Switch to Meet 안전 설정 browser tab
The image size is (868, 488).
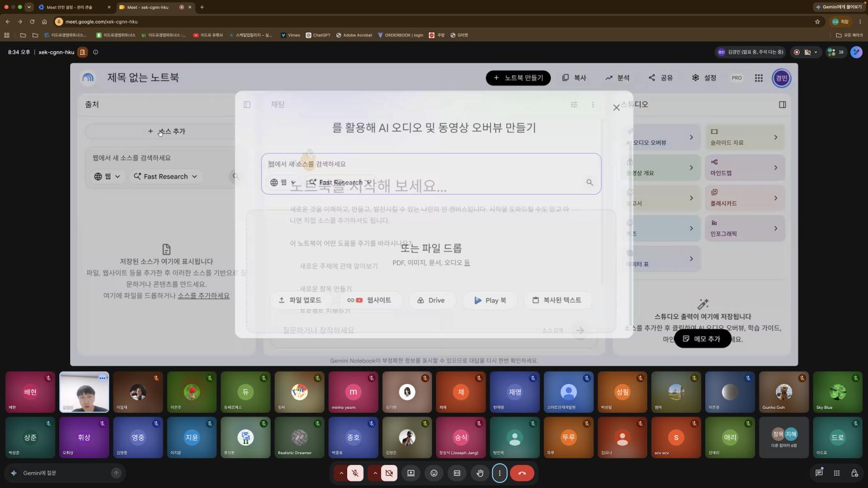pyautogui.click(x=75, y=7)
